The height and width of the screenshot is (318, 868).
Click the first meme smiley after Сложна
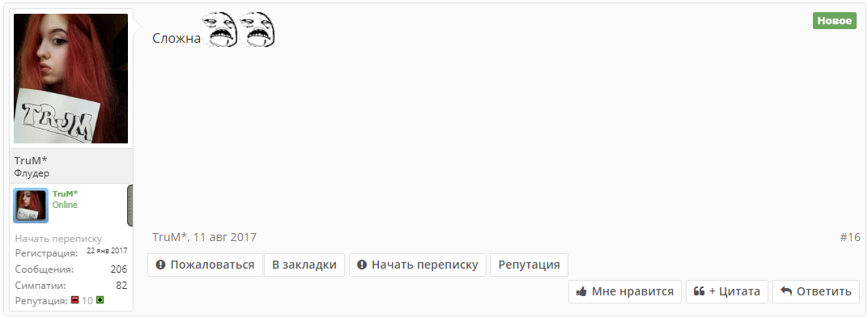point(219,29)
